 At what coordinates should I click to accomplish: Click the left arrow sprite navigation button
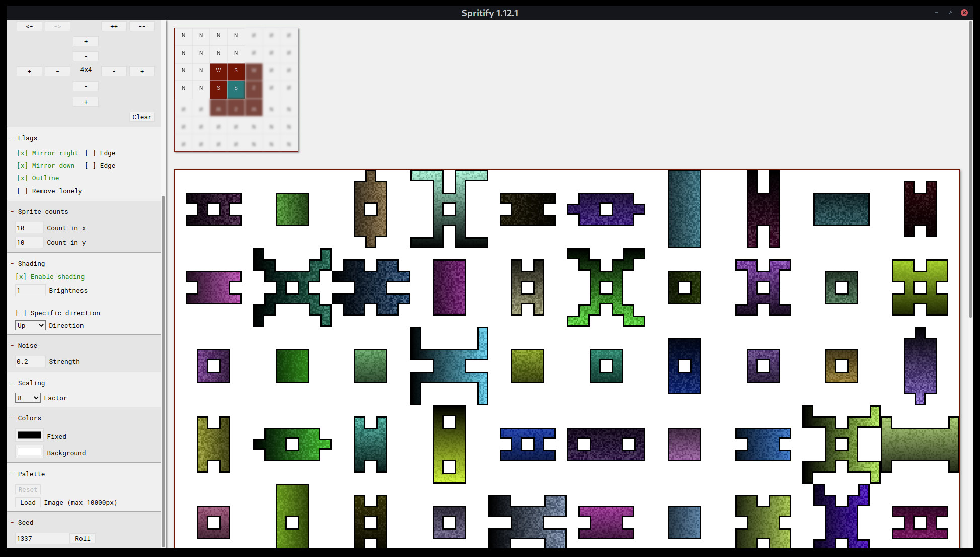[x=29, y=26]
